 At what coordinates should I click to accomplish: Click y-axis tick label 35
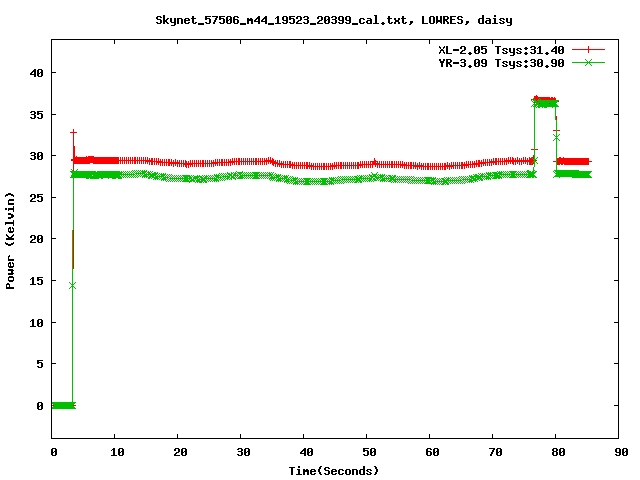[x=36, y=115]
